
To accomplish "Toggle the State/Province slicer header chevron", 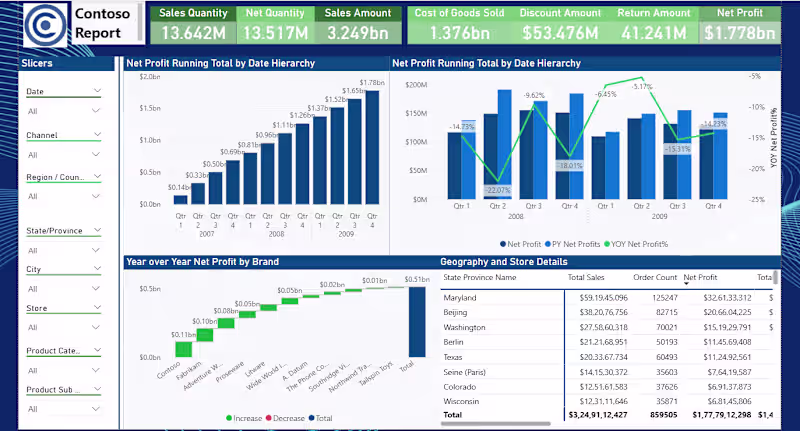I will [97, 230].
